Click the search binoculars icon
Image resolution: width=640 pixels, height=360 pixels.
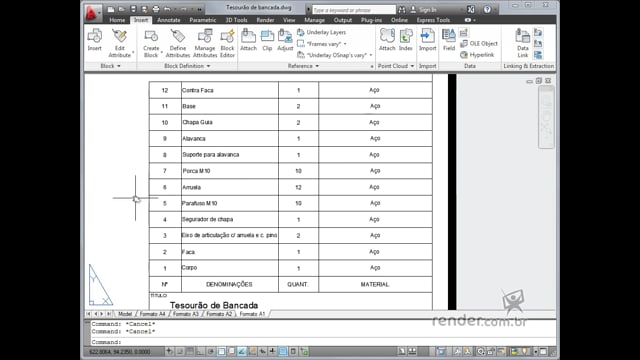click(402, 9)
